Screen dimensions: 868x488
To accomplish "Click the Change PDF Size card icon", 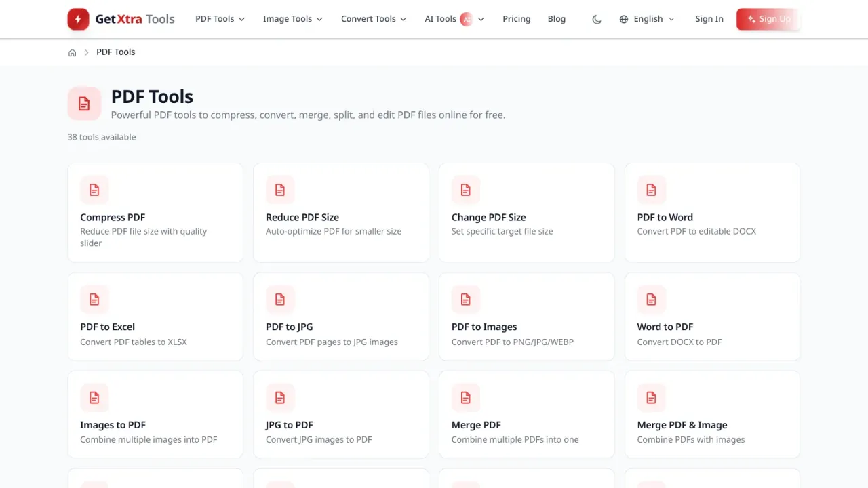I will (466, 190).
